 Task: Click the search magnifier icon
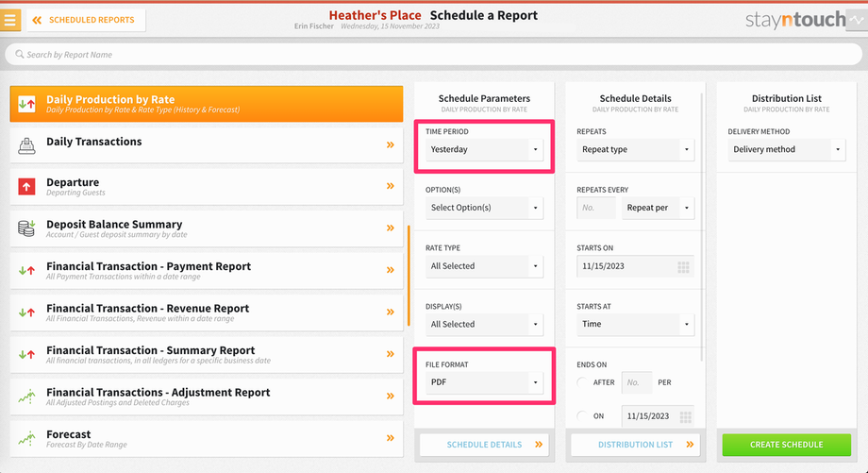click(20, 54)
